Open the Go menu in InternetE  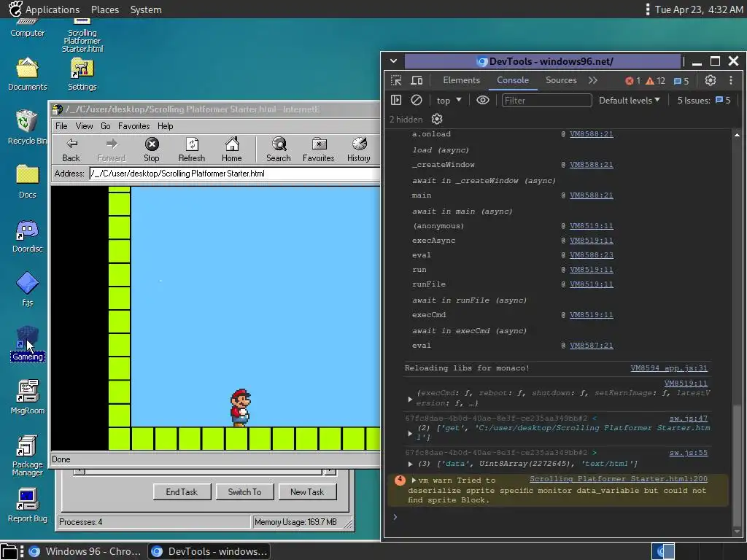click(x=105, y=126)
